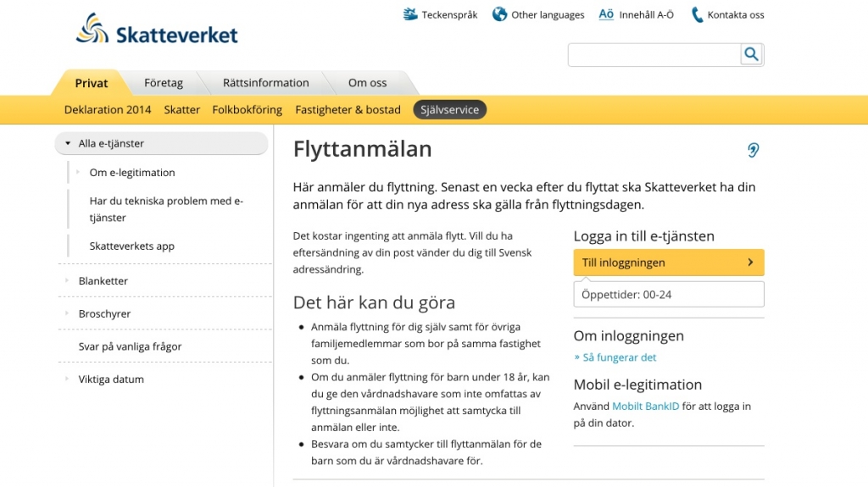Click the globe icon for Other languages
This screenshot has width=868, height=487.
[x=499, y=14]
